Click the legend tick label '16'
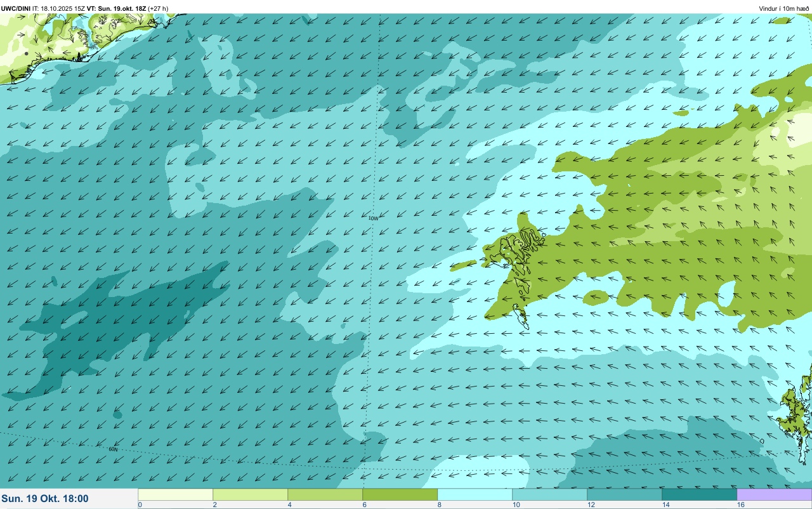This screenshot has width=812, height=509. 741,505
